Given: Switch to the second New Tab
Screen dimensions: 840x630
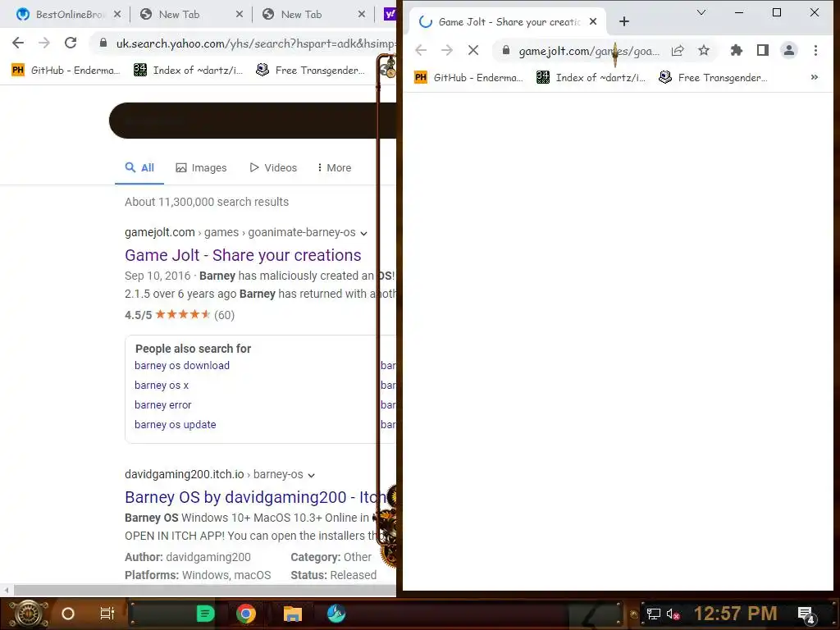Looking at the screenshot, I should [301, 15].
